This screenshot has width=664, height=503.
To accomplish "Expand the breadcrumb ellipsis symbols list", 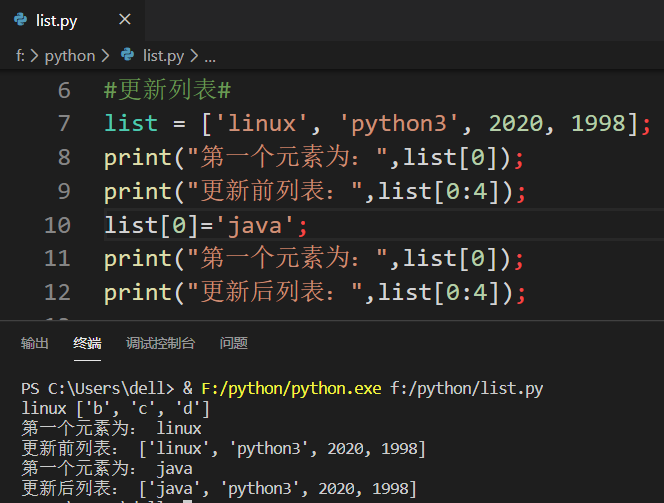I will click(x=210, y=57).
